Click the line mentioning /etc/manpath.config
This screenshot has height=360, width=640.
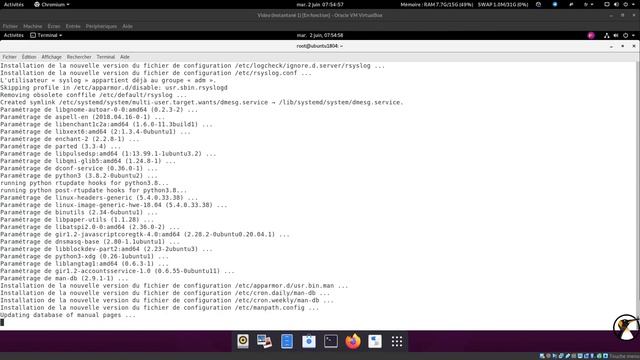[160, 308]
